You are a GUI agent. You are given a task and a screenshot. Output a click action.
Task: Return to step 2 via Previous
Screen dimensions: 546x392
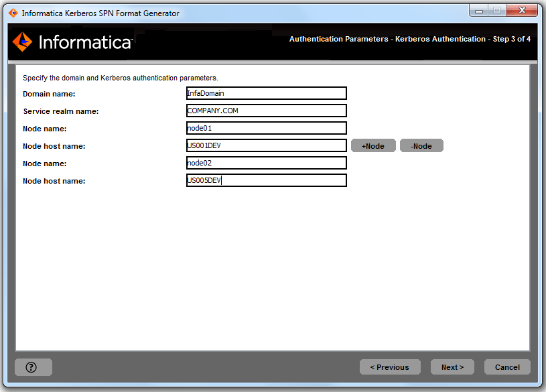coord(390,367)
